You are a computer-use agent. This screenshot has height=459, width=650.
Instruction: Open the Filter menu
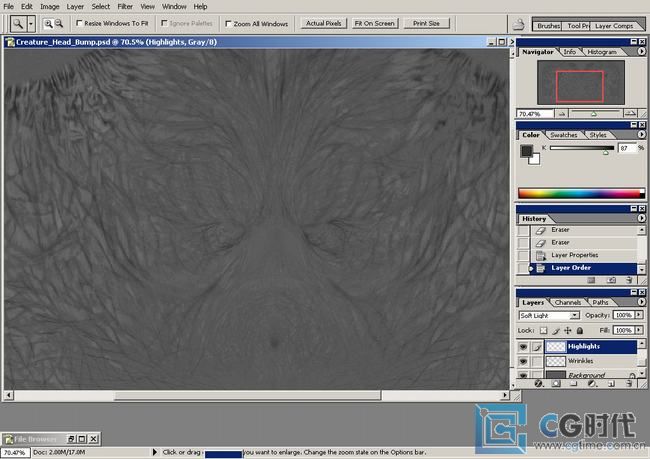125,7
